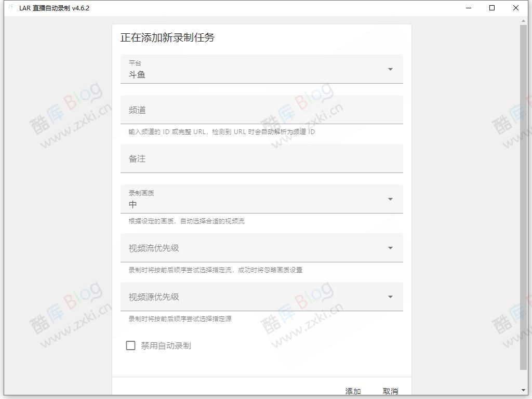Click the scrollbar up arrow

(524, 20)
